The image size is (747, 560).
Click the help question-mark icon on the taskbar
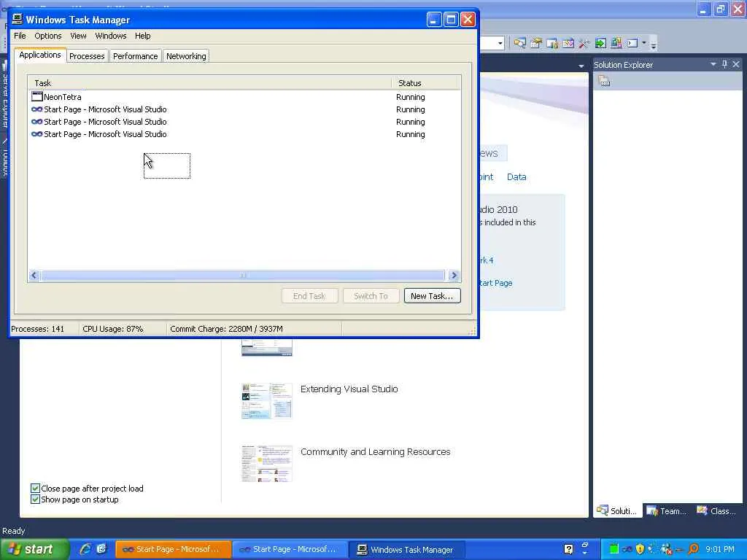click(568, 549)
